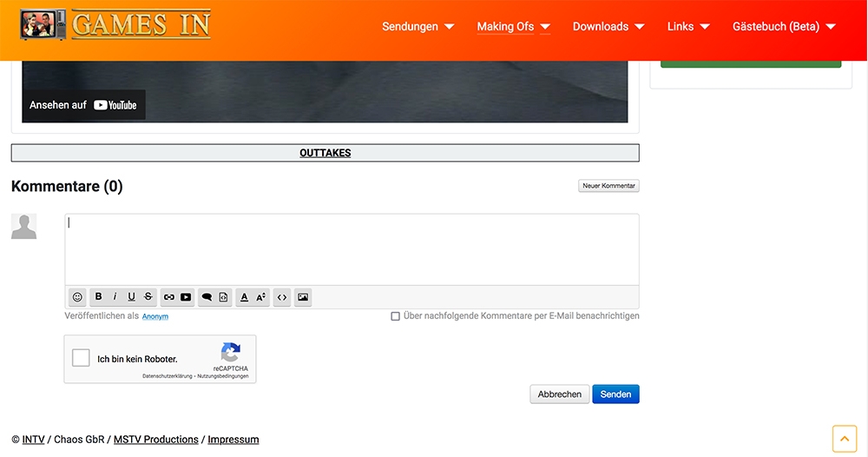Image resolution: width=868 pixels, height=457 pixels.
Task: Embed a YouTube video in comment
Action: coord(186,297)
